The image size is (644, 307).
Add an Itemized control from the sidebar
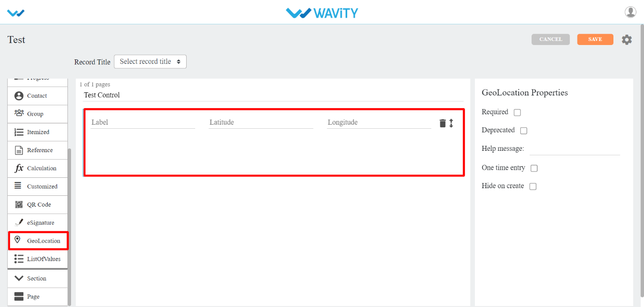pyautogui.click(x=37, y=132)
